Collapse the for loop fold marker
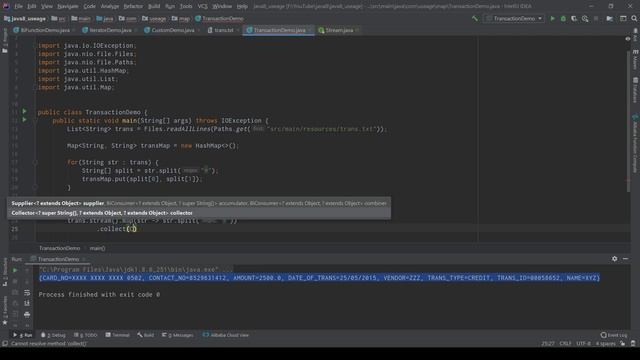Screen dimensions: 640x360 [35, 162]
